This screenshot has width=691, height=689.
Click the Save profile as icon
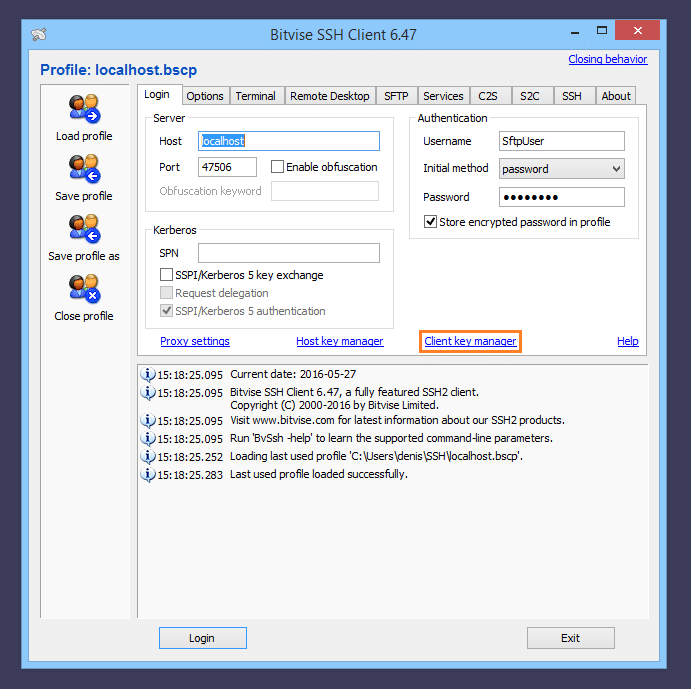tap(83, 228)
